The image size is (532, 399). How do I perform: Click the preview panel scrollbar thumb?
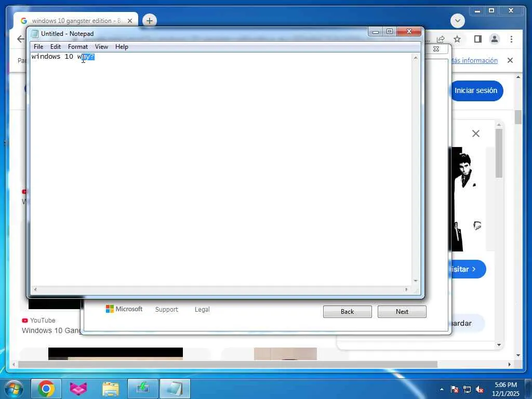tap(499, 153)
